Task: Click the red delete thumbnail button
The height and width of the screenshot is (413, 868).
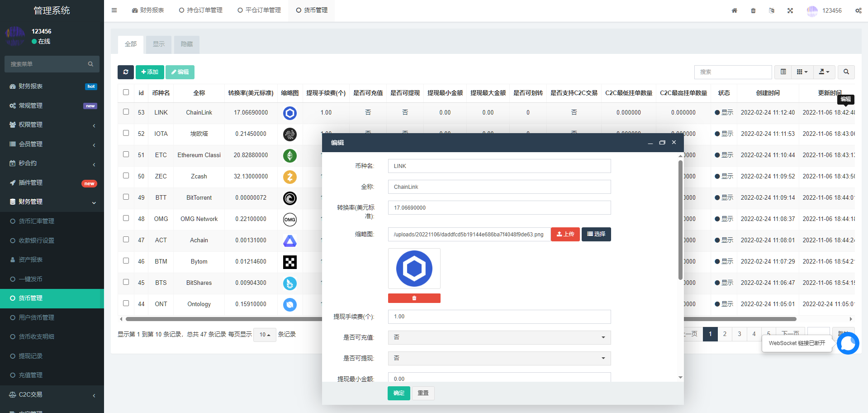Action: pyautogui.click(x=414, y=298)
